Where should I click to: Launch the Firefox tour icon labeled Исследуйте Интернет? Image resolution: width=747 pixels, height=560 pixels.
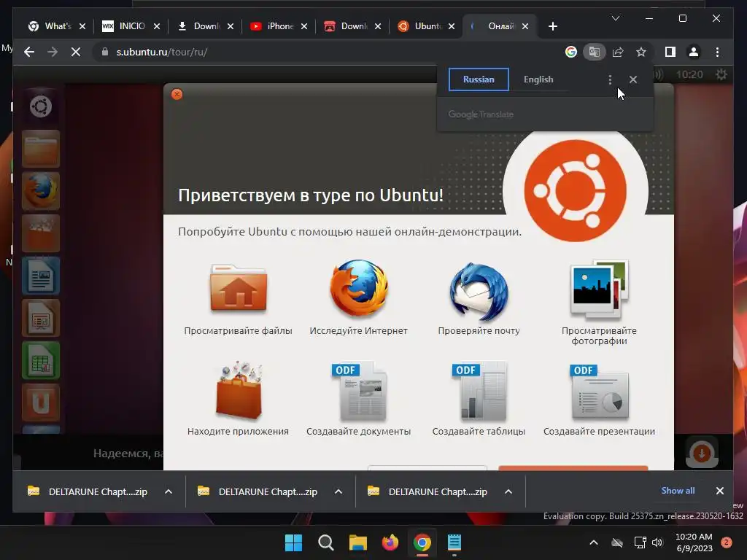[359, 289]
